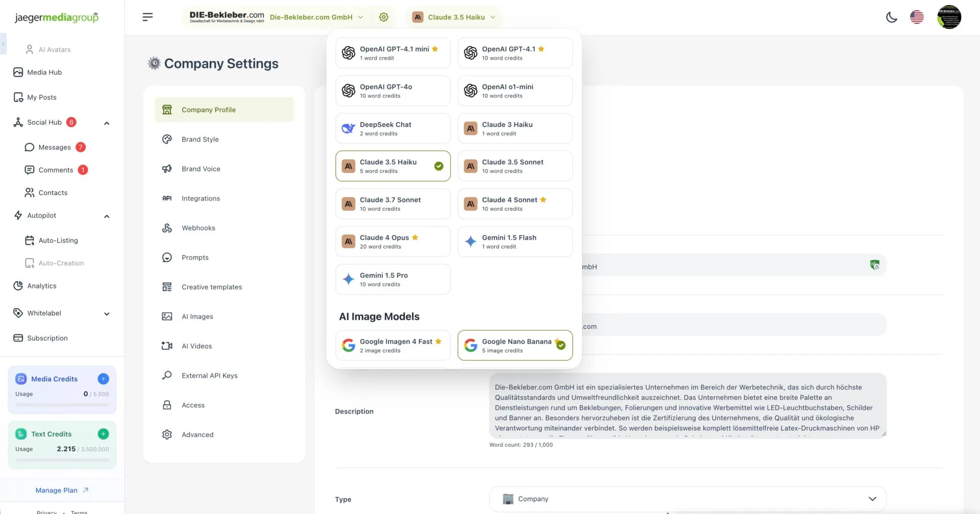980x514 pixels.
Task: Click into the Description text area
Action: (x=687, y=406)
